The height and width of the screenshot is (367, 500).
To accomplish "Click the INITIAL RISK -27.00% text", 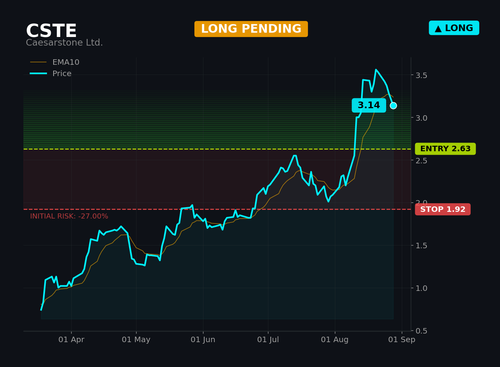I will click(69, 216).
